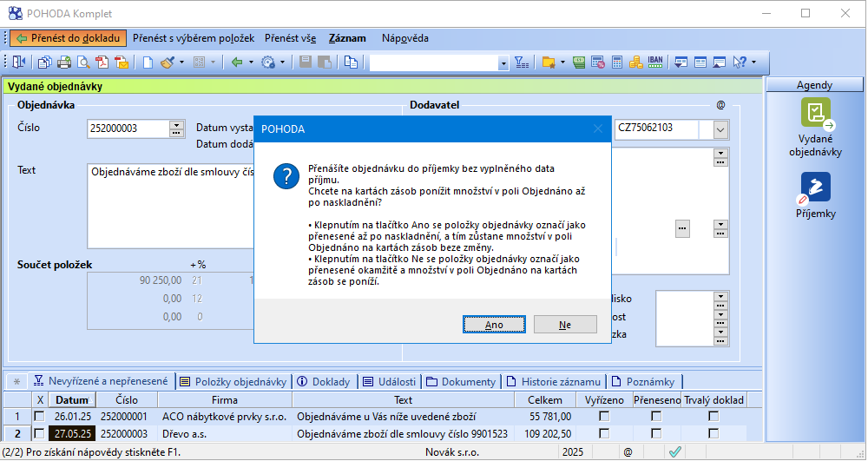Open the dropdown next to the CZ75062103 field
868x461 pixels.
[x=720, y=130]
